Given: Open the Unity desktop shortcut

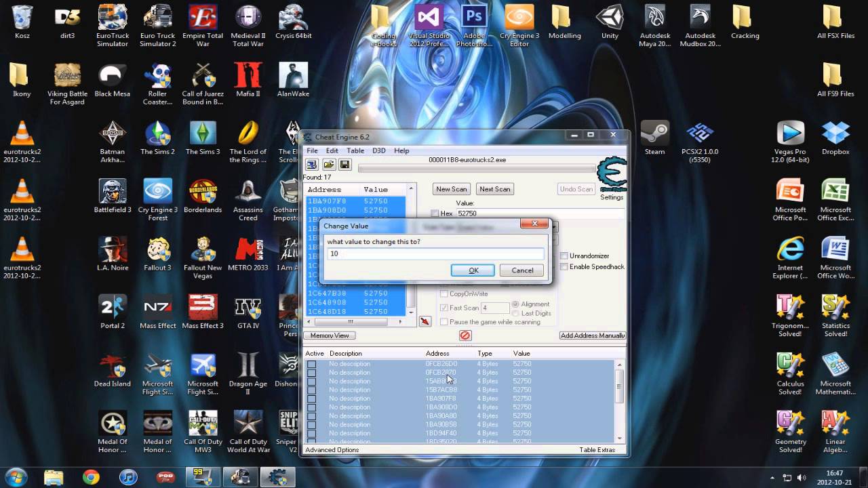Looking at the screenshot, I should [x=610, y=22].
